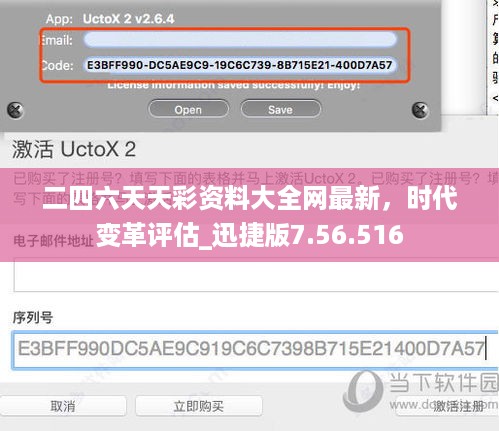This screenshot has height=431, width=499.
Task: Select the keygen Code field with serial
Action: point(240,65)
